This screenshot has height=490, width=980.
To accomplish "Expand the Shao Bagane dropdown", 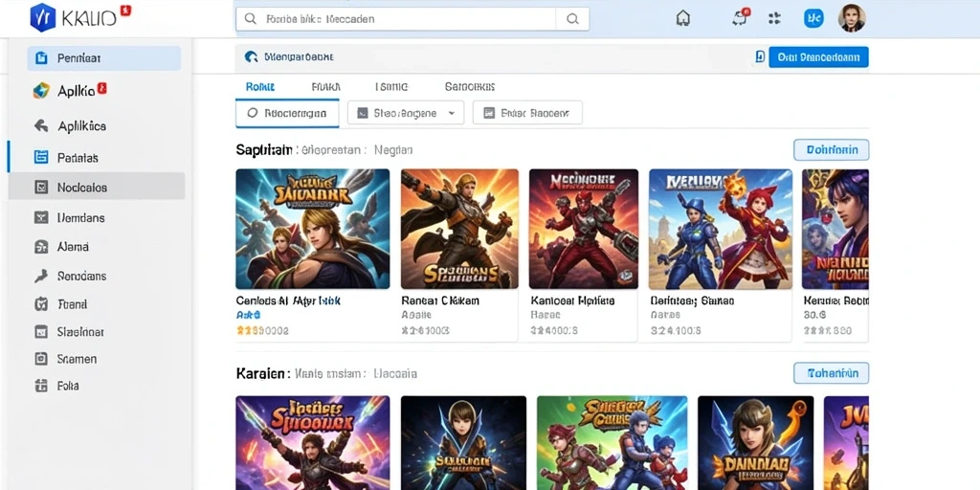I will point(406,113).
